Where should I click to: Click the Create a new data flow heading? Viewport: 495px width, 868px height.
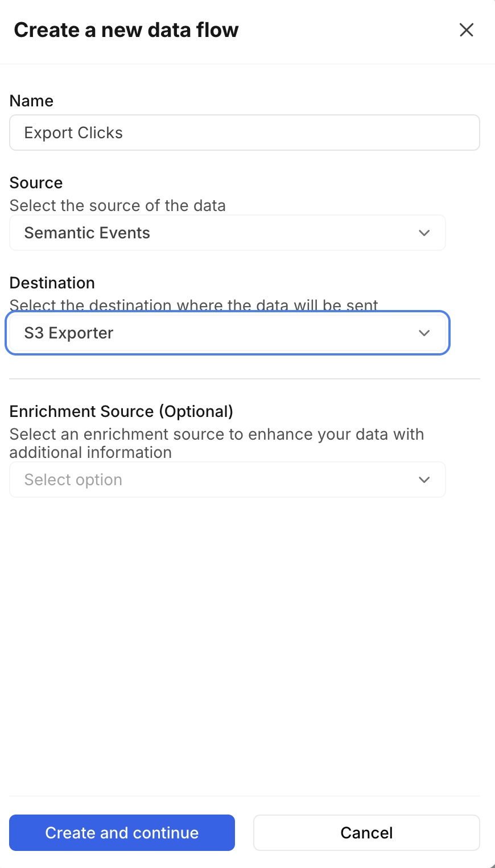click(x=126, y=30)
